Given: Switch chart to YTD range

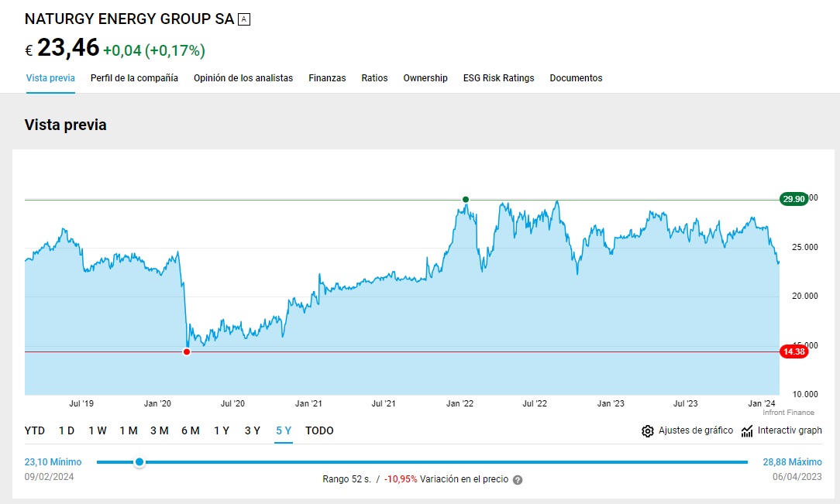Looking at the screenshot, I should tap(35, 430).
